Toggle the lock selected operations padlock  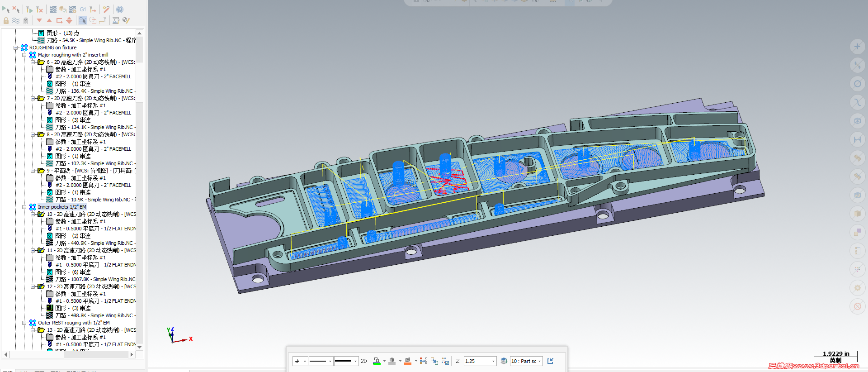tap(6, 20)
